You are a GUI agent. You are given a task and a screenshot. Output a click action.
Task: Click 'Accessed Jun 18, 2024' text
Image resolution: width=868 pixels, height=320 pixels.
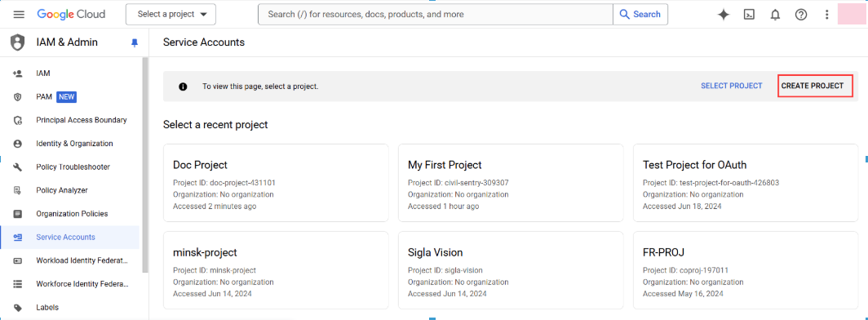pos(682,206)
